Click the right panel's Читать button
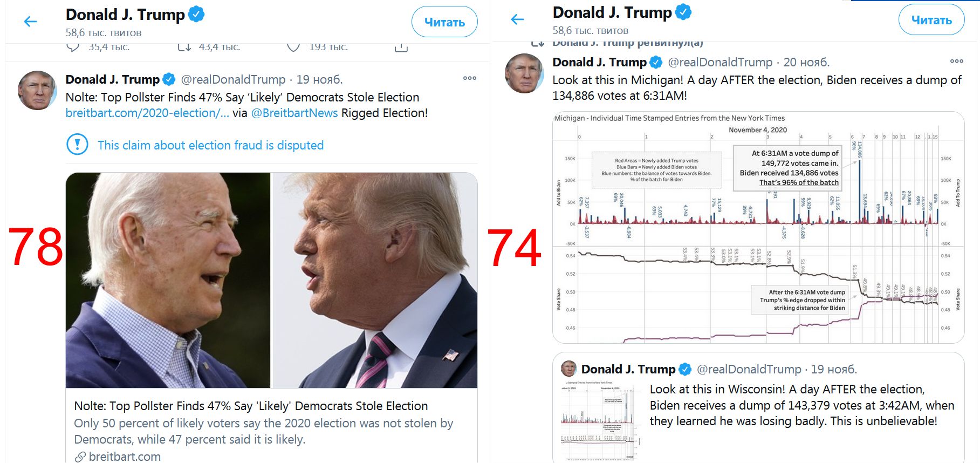 [x=931, y=20]
